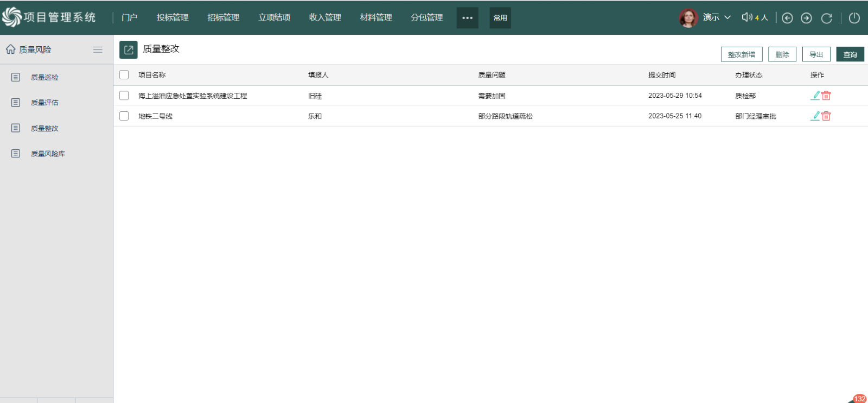Click the 填报人 column header
868x403 pixels.
pyautogui.click(x=318, y=75)
